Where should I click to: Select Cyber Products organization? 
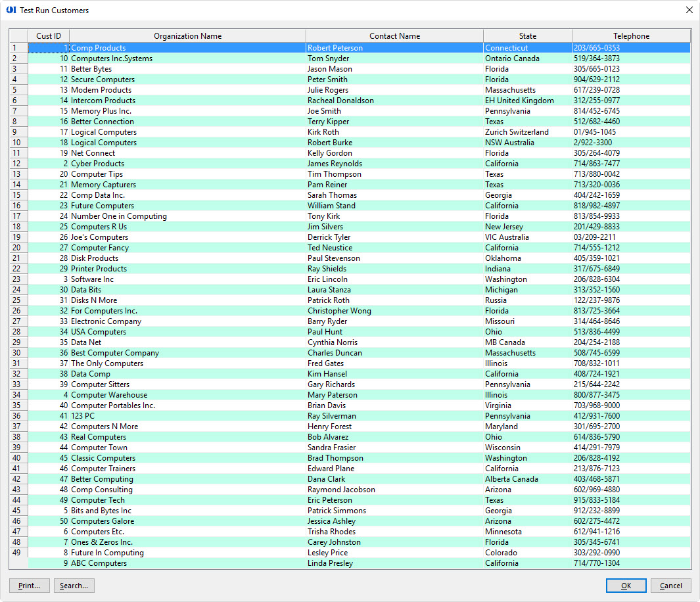[x=187, y=164]
